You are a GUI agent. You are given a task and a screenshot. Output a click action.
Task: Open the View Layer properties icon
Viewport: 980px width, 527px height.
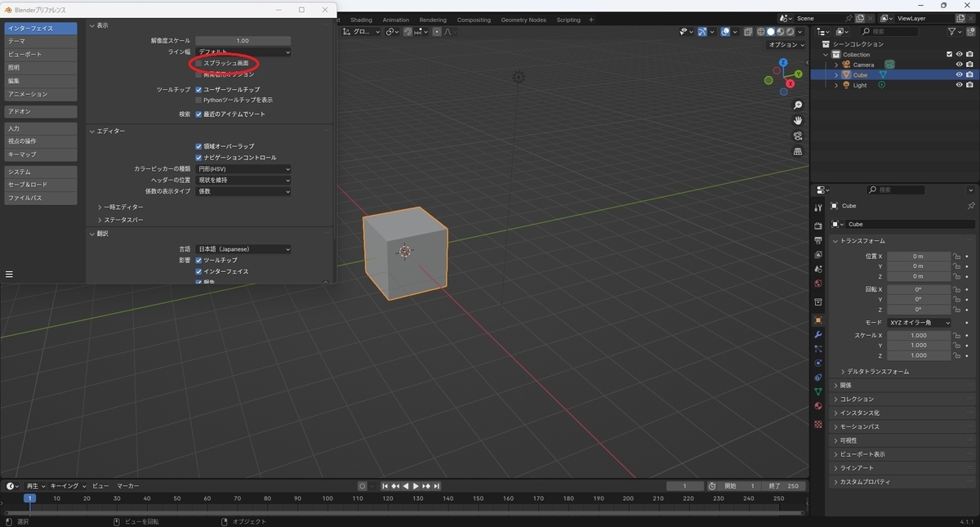click(818, 255)
